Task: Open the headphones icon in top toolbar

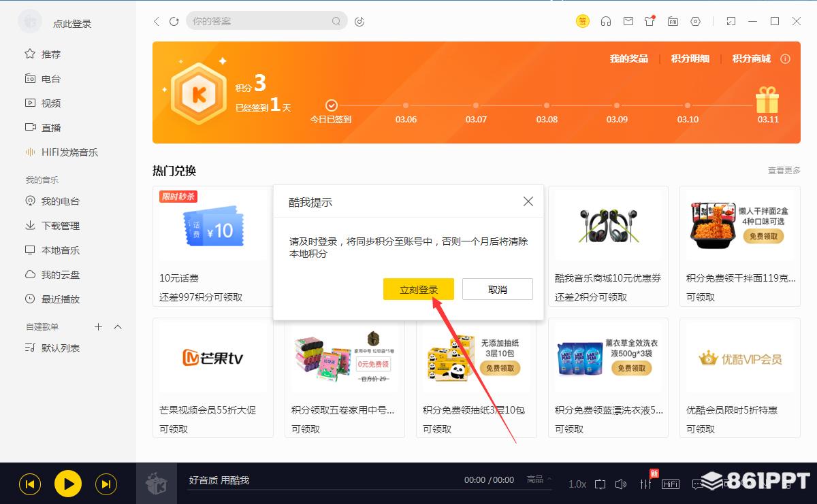Action: [606, 21]
